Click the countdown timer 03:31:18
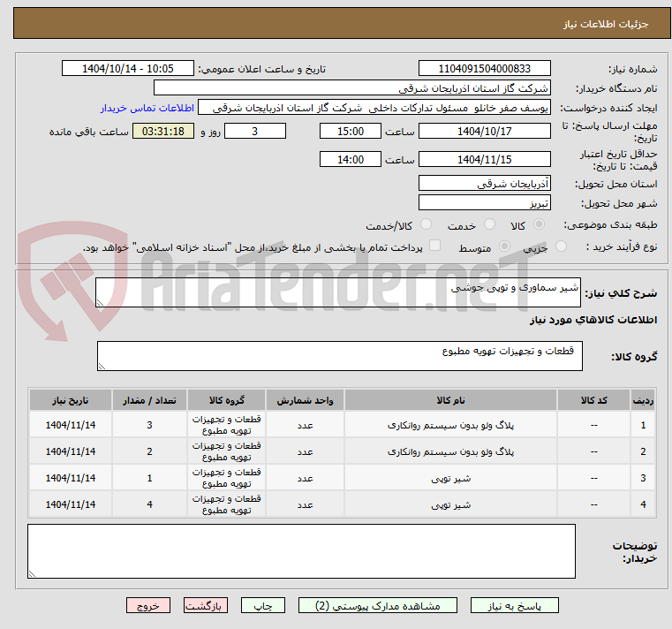The image size is (672, 629). (163, 132)
